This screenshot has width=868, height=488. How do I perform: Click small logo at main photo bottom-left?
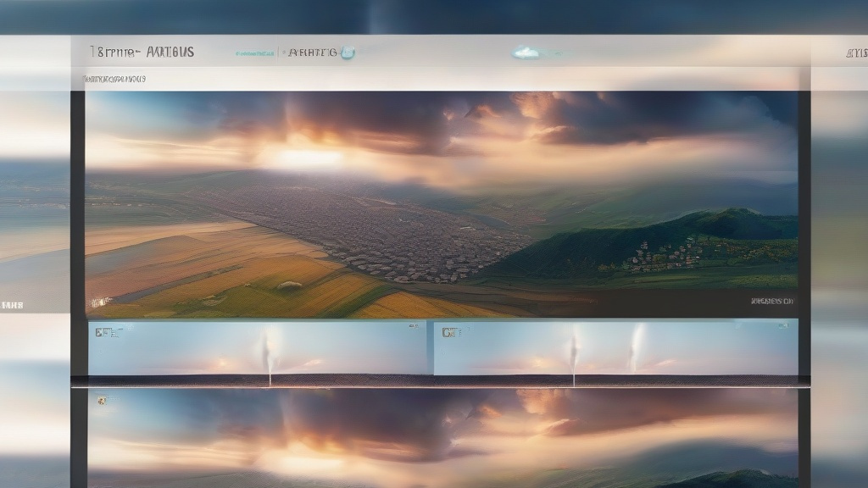coord(100,302)
